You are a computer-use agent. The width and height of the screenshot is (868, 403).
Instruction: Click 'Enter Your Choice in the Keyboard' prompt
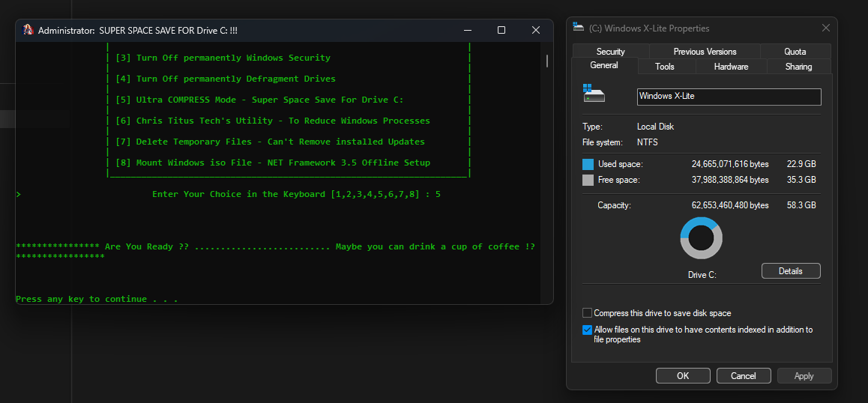tap(296, 194)
